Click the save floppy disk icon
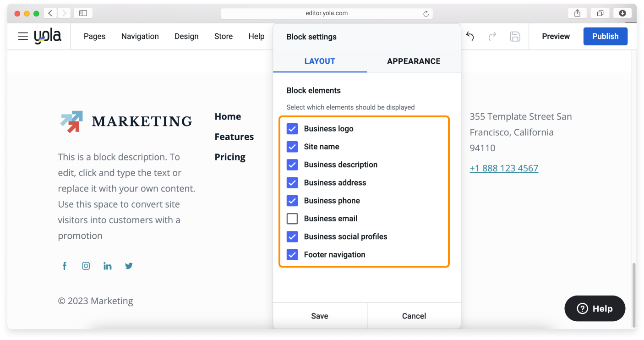The width and height of the screenshot is (644, 340). click(515, 36)
